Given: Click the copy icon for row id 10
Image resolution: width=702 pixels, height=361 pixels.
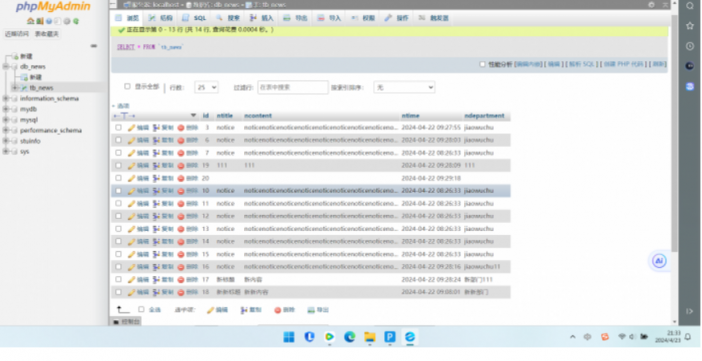Looking at the screenshot, I should (156, 191).
